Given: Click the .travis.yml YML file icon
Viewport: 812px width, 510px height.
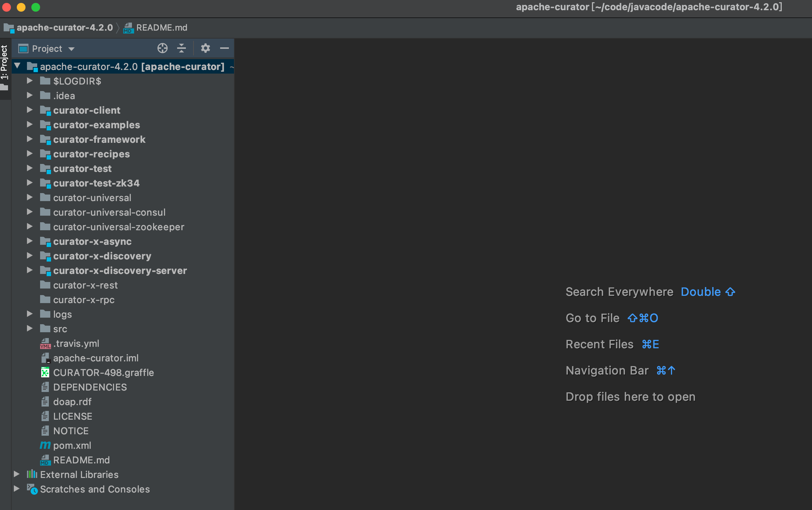Looking at the screenshot, I should [45, 344].
